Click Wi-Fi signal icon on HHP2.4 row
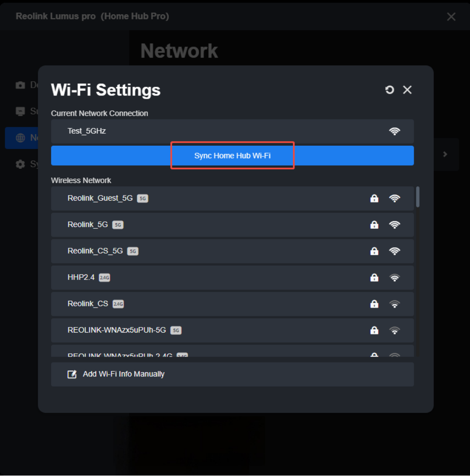 click(394, 278)
